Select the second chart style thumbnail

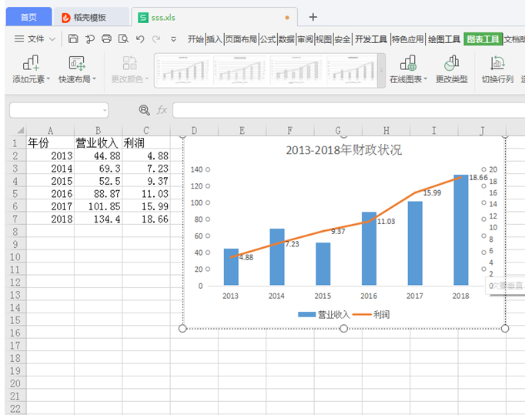click(240, 71)
